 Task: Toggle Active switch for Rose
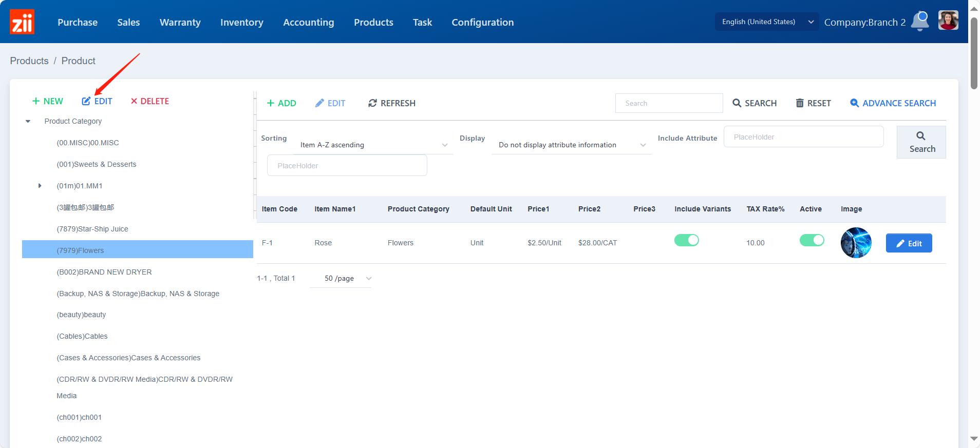pos(812,240)
